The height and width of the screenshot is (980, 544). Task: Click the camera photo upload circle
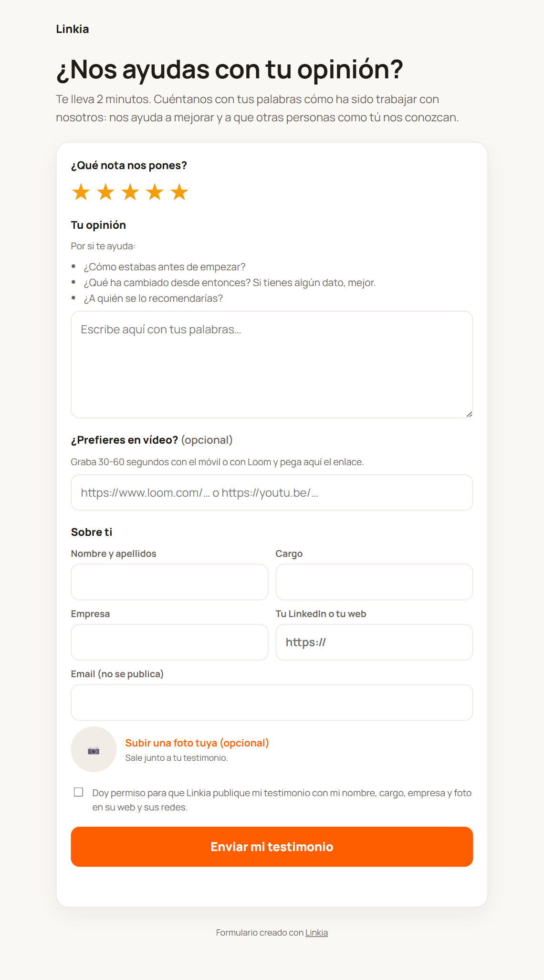tap(94, 749)
